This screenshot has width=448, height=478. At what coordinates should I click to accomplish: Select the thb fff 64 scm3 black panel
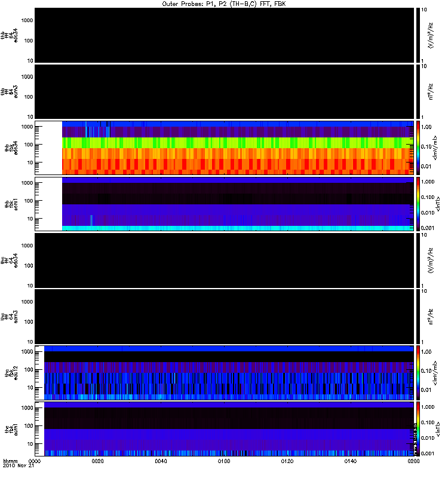[x=224, y=91]
